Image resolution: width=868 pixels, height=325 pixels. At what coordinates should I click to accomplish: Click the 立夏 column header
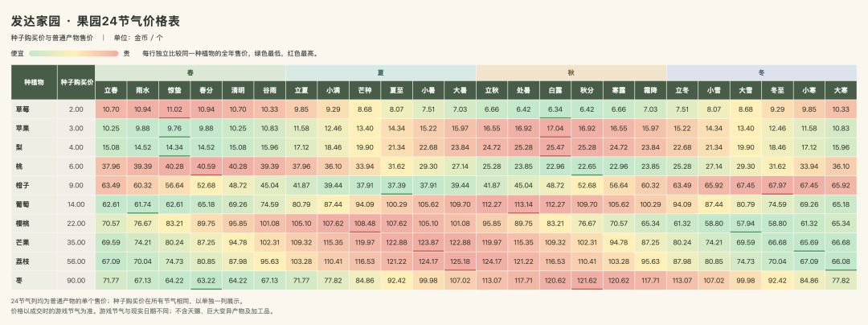[301, 90]
